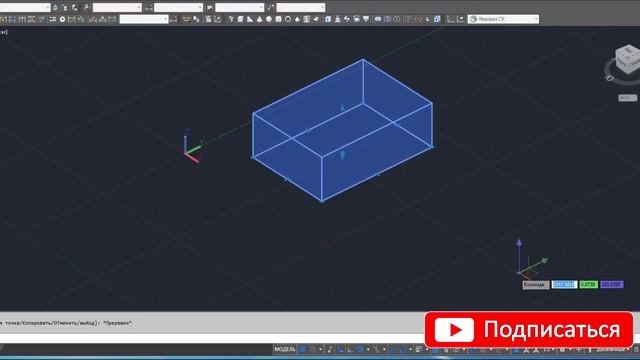The image size is (640, 360).
Task: Click the ViewCube in viewport corner
Action: click(x=628, y=59)
